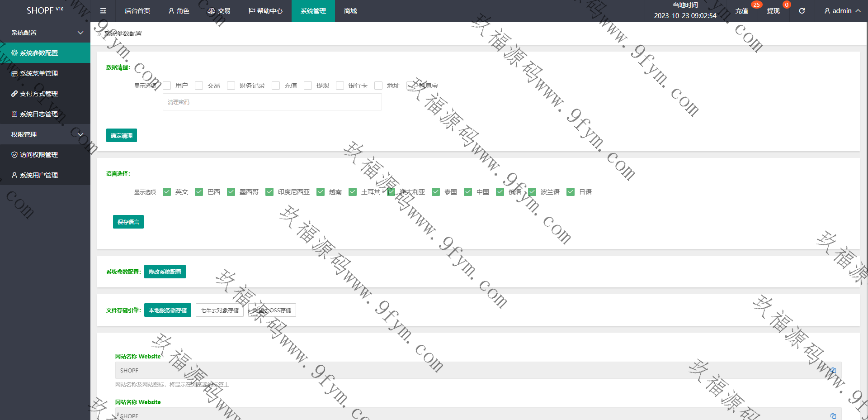Open 系统用户管理 user icon item
The height and width of the screenshot is (420, 868).
pos(14,175)
